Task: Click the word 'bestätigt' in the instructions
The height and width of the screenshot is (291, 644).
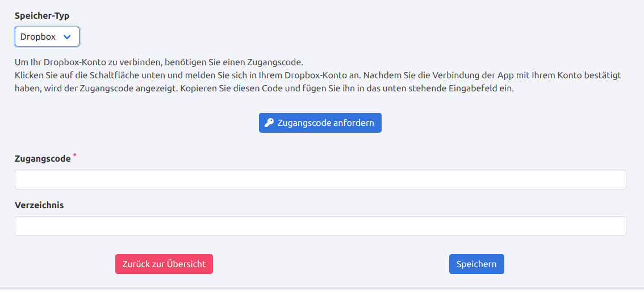Action: [603, 75]
